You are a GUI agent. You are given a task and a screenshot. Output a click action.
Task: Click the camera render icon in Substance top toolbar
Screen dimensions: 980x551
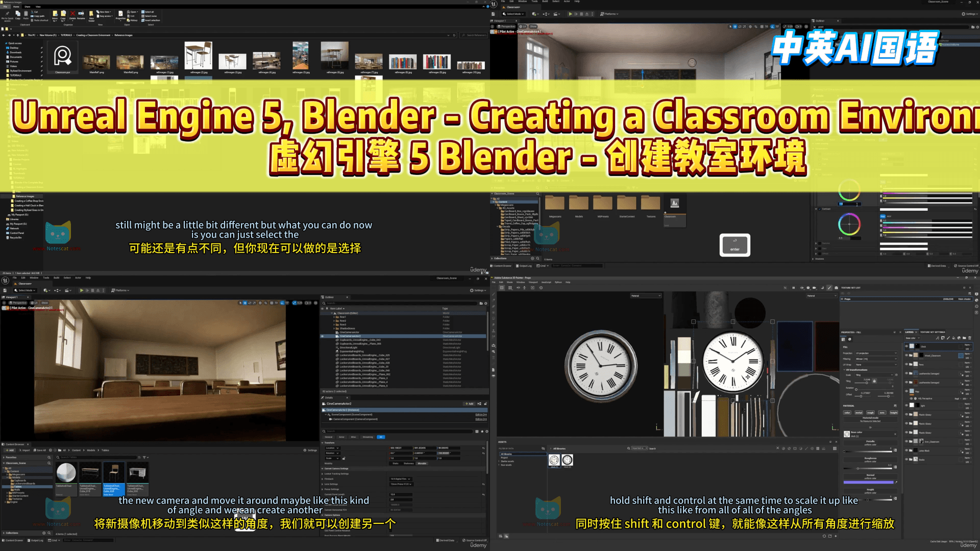point(836,288)
